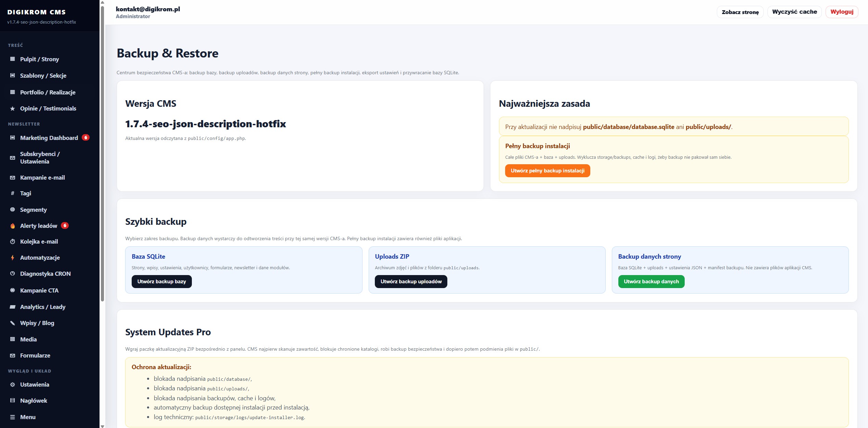The height and width of the screenshot is (428, 868).
Task: Click the envelope icon for Kampanie e-mail
Action: [13, 178]
